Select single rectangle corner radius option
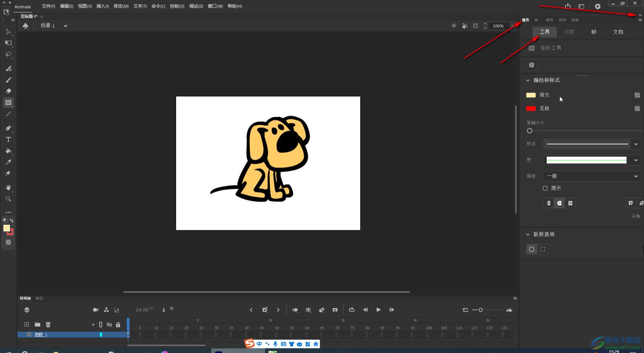This screenshot has width=644, height=353. (x=532, y=249)
